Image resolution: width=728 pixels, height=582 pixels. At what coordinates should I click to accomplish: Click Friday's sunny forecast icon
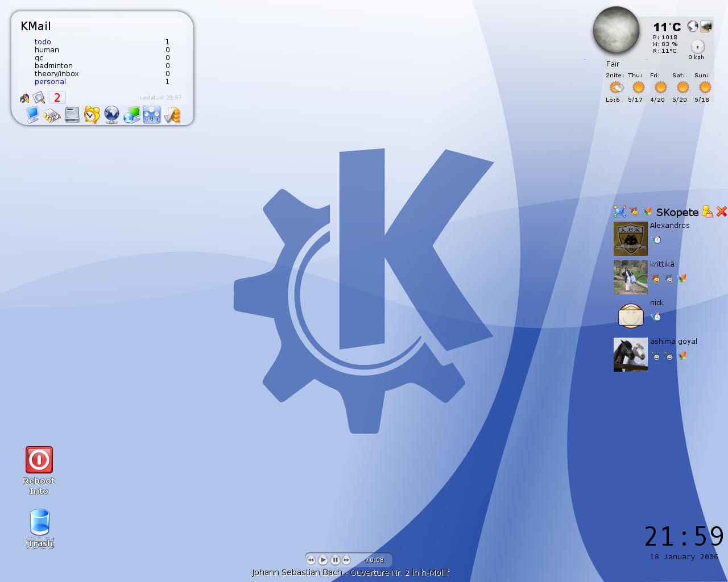(660, 87)
